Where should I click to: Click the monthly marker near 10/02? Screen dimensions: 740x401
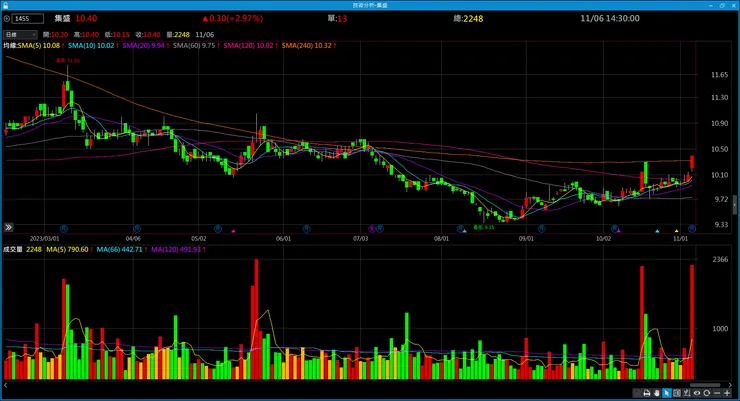(614, 229)
